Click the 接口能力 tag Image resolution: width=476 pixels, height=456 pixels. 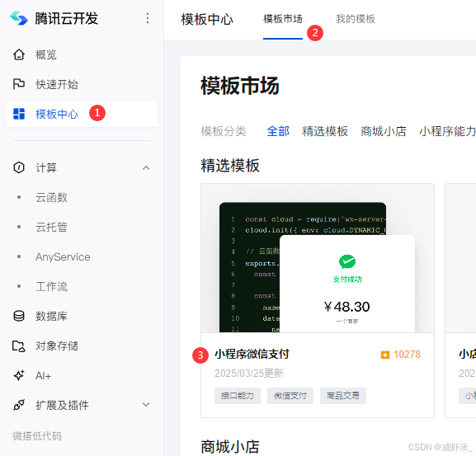(238, 396)
